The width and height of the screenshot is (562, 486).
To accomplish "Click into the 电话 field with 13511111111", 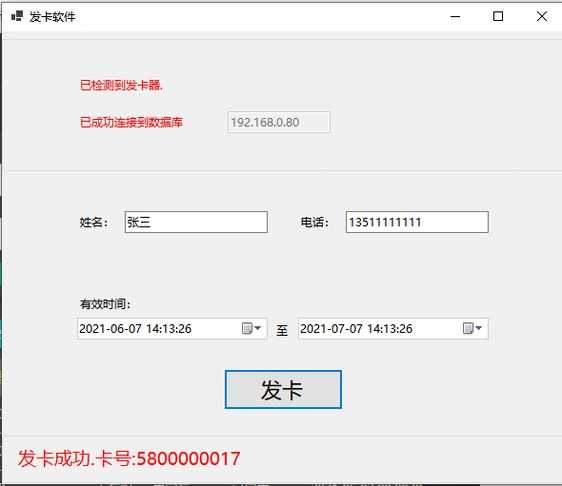I will 417,222.
